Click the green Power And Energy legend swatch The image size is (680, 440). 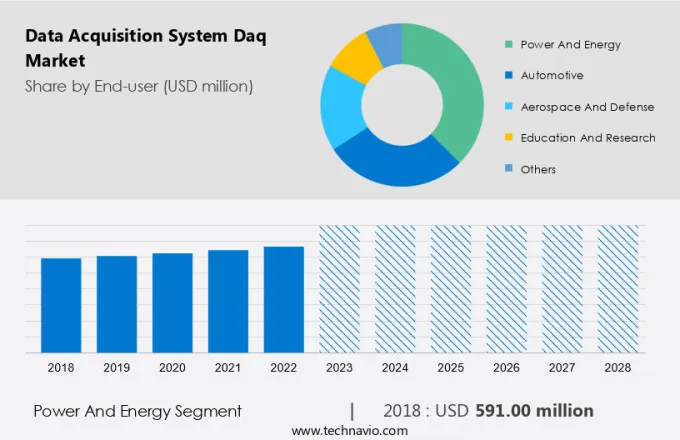[x=510, y=45]
